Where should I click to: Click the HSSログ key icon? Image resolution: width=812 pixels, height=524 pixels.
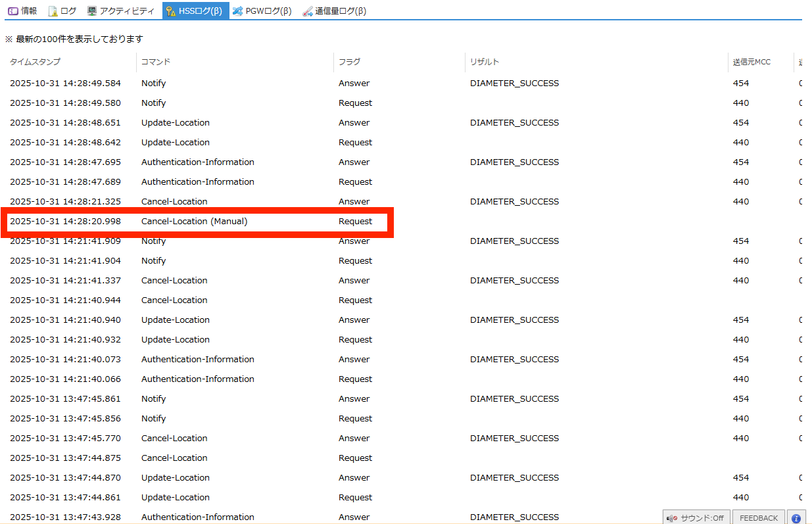(171, 11)
